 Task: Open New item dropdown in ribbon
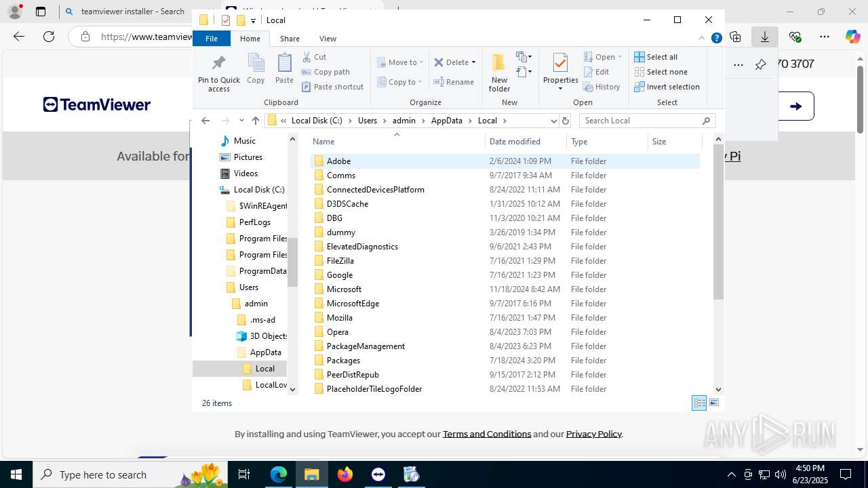click(x=524, y=57)
